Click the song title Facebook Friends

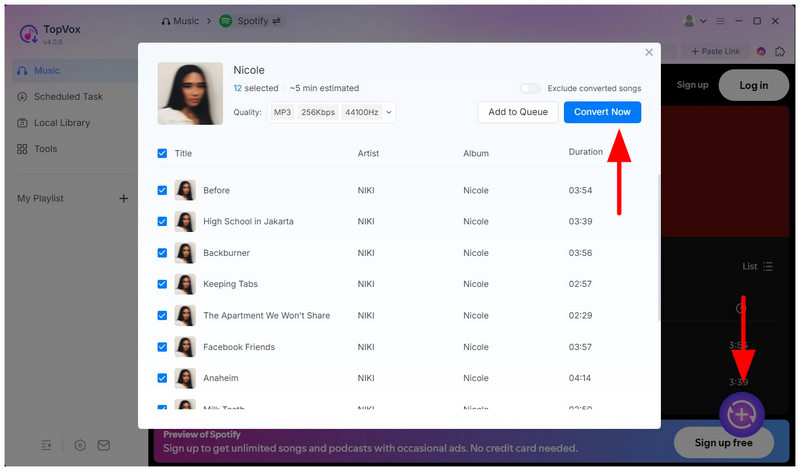tap(239, 347)
